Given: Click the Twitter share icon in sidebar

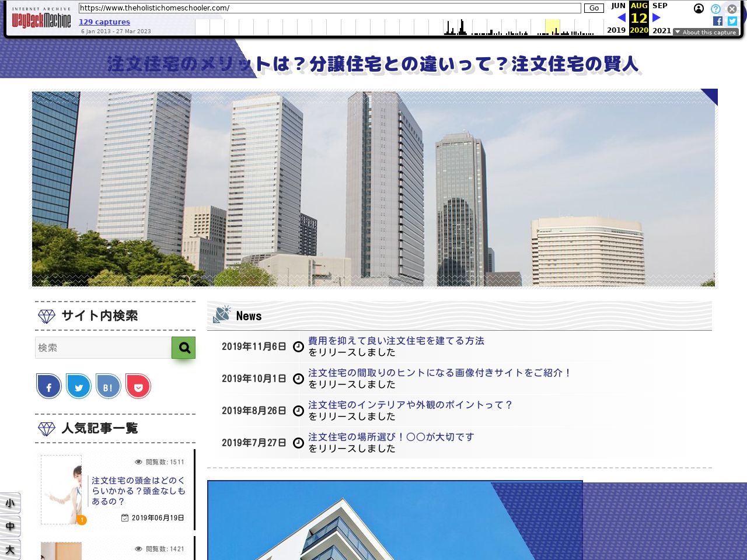Looking at the screenshot, I should click(79, 387).
